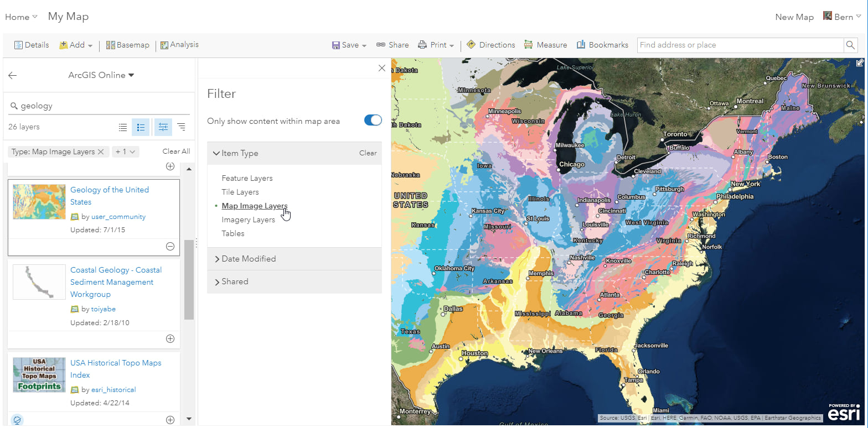Switch to compact list view
The width and height of the screenshot is (868, 428).
pyautogui.click(x=123, y=127)
